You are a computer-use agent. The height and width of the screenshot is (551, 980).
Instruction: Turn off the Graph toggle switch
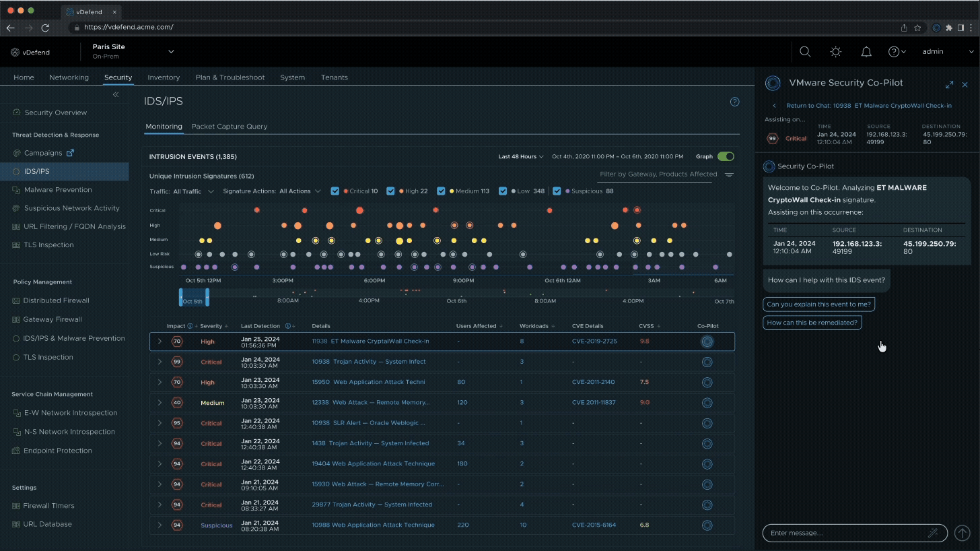pos(725,156)
